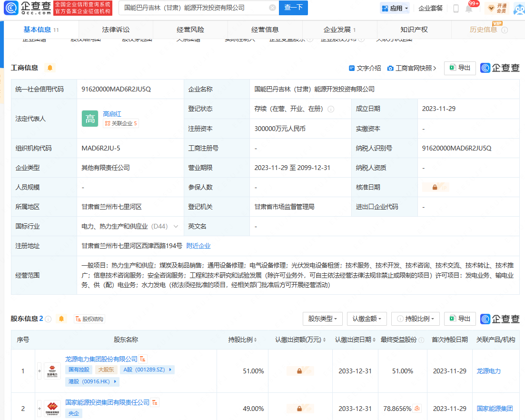Screen dimensions: 525x420
Task: Open legal representative 高启红 link
Action: pos(112,114)
